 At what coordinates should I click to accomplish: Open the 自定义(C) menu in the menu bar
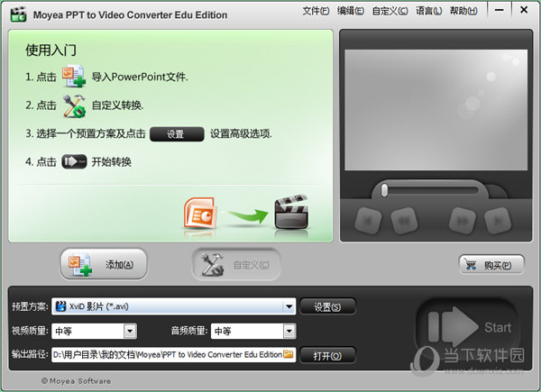390,11
